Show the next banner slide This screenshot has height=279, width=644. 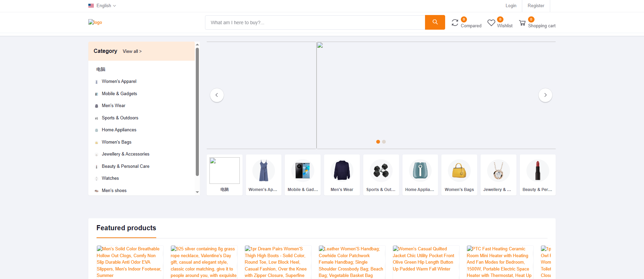(x=545, y=95)
